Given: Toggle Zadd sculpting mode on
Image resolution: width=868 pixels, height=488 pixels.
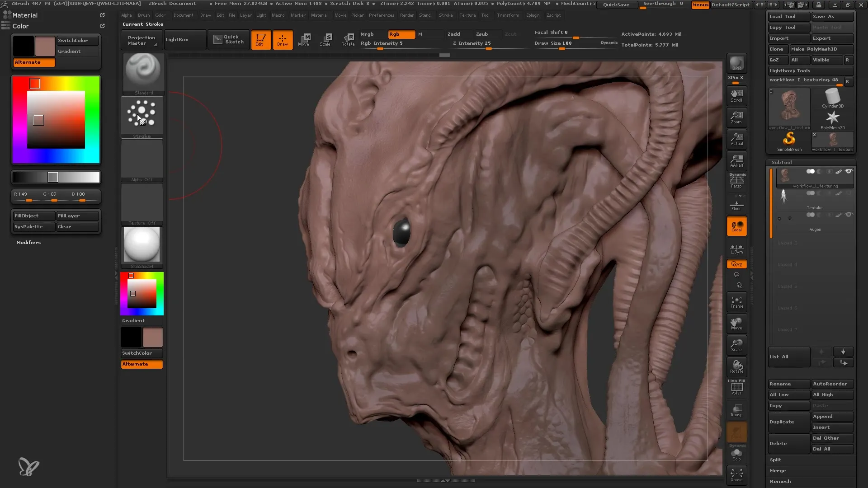Looking at the screenshot, I should (454, 33).
